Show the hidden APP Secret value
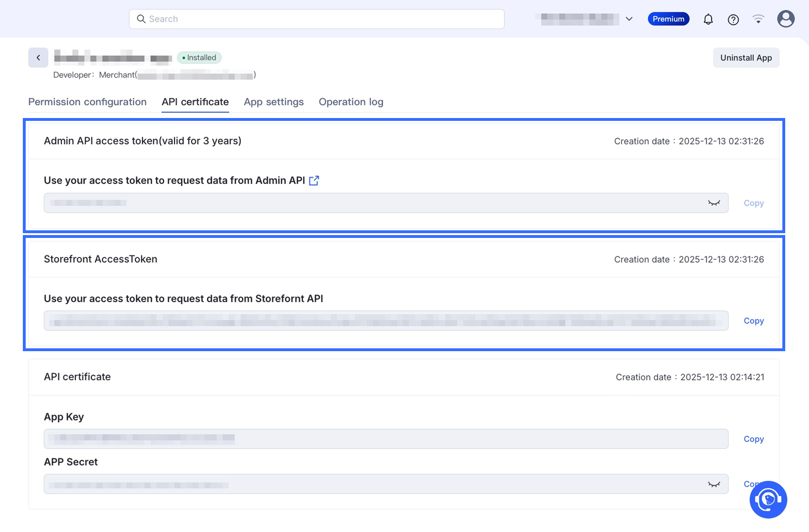809x532 pixels. [714, 484]
